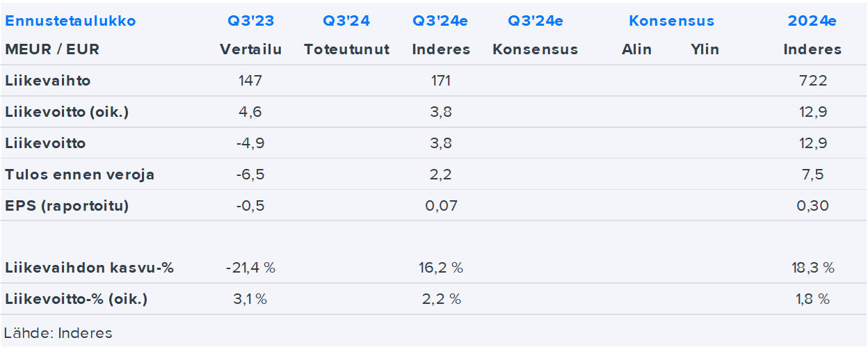Click the Ylin consensus subheader

(705, 49)
